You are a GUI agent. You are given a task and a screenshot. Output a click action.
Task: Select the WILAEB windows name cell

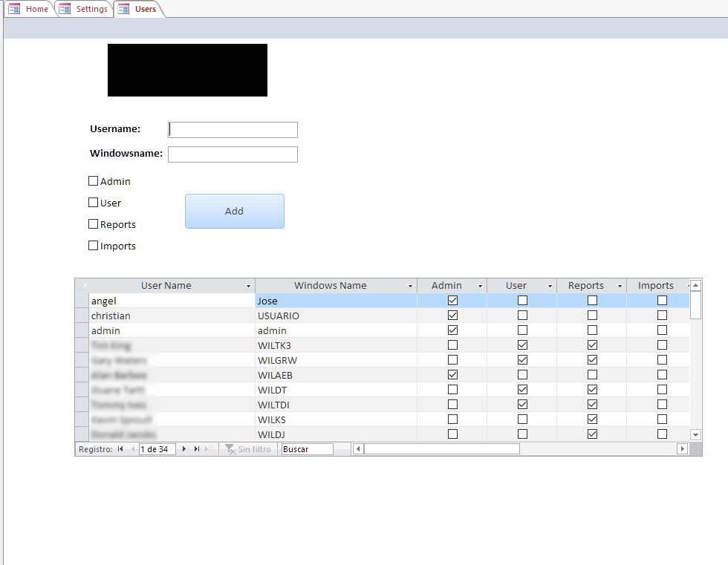[336, 375]
